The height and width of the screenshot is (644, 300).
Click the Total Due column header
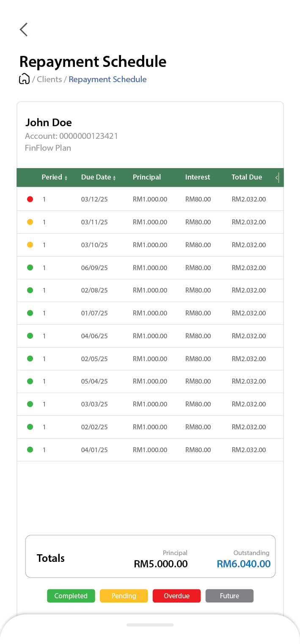(247, 177)
